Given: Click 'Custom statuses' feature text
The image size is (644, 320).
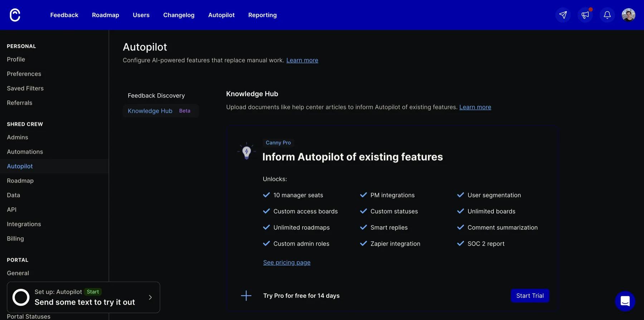Looking at the screenshot, I should 394,211.
